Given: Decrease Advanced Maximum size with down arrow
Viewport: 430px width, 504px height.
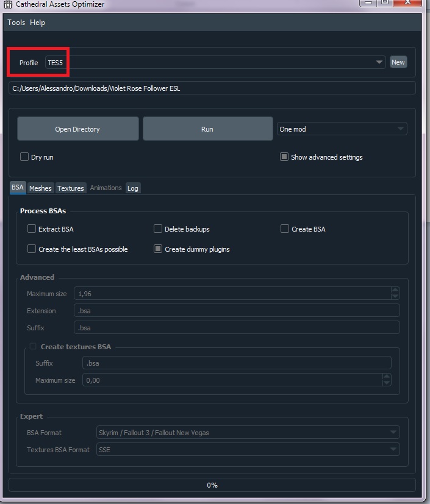Looking at the screenshot, I should click(x=395, y=296).
